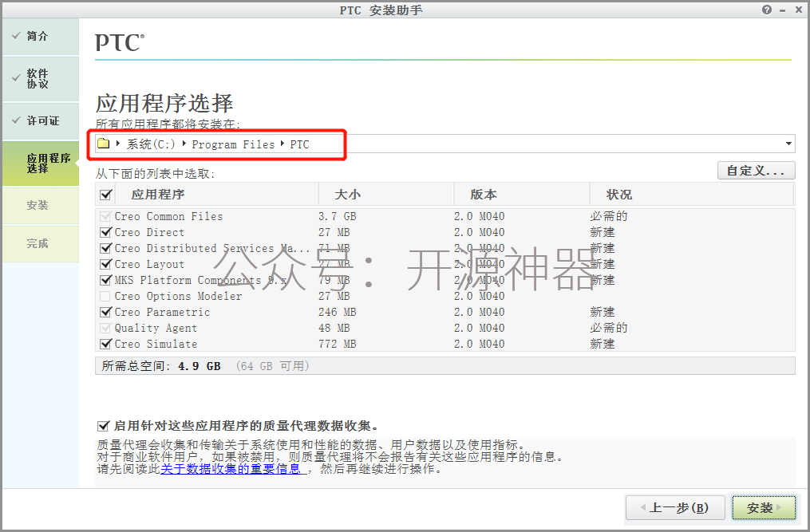Viewport: 810px width, 532px height.
Task: Uncheck Creo Parametric checkbox
Action: pyautogui.click(x=105, y=313)
